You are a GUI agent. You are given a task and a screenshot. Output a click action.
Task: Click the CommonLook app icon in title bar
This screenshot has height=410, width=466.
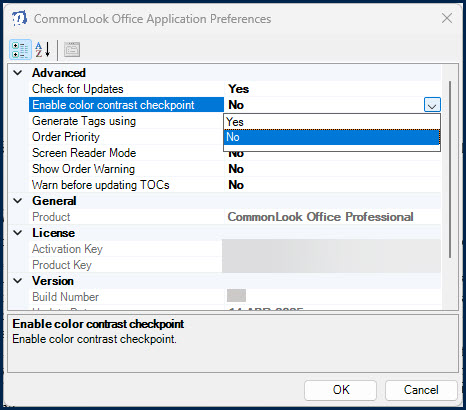tap(19, 18)
